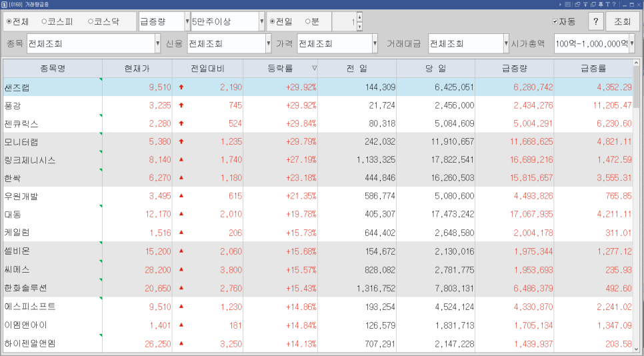Open stock 링크제니시스 in the list
Viewport: 644px width, 356px height.
click(x=29, y=160)
